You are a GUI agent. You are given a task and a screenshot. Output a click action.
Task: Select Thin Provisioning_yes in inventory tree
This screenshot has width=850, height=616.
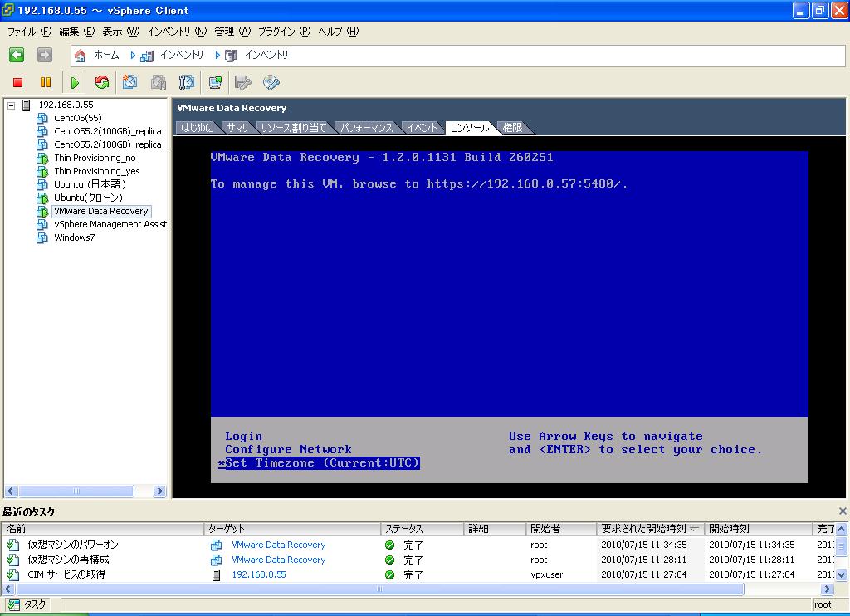pyautogui.click(x=97, y=171)
